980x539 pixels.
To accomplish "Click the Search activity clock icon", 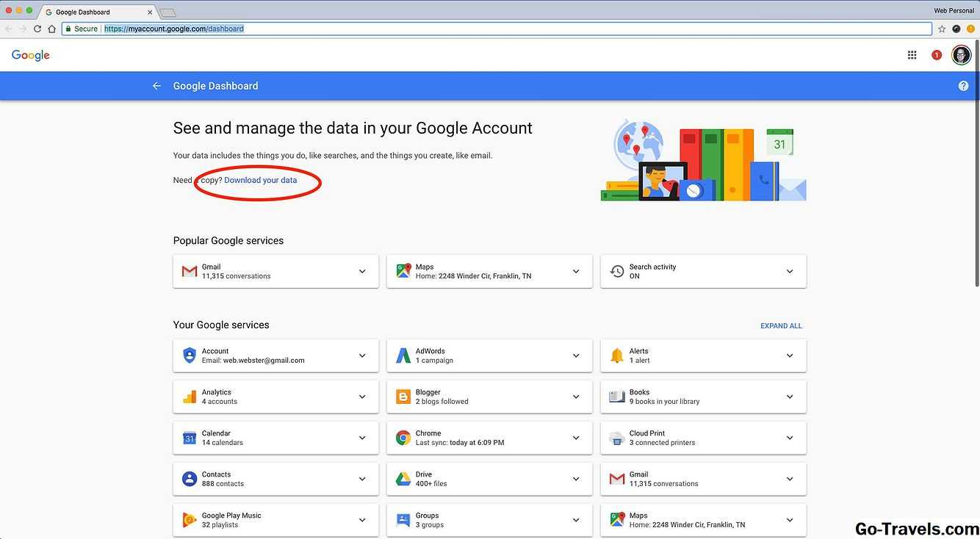I will [617, 272].
